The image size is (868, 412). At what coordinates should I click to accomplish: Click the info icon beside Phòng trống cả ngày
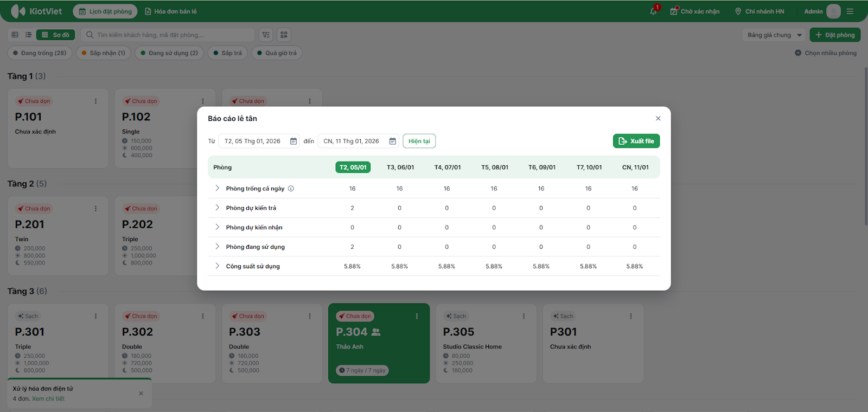tap(291, 189)
